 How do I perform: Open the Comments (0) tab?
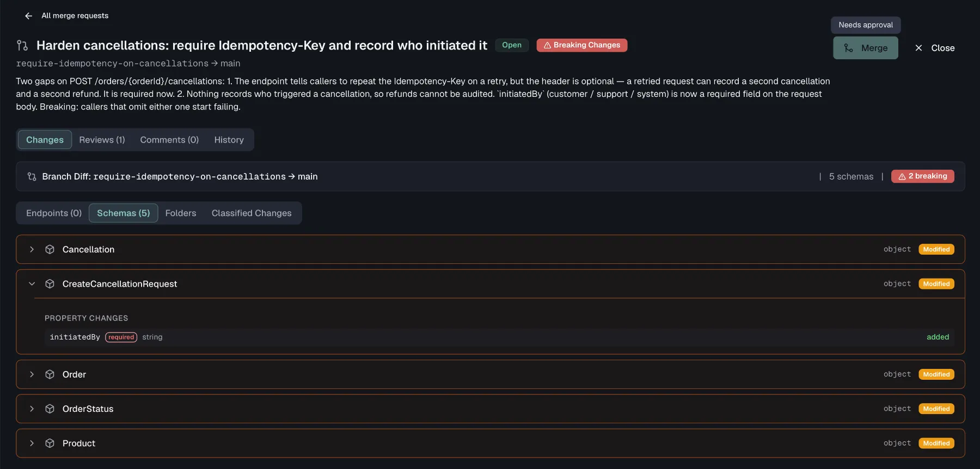click(x=169, y=140)
